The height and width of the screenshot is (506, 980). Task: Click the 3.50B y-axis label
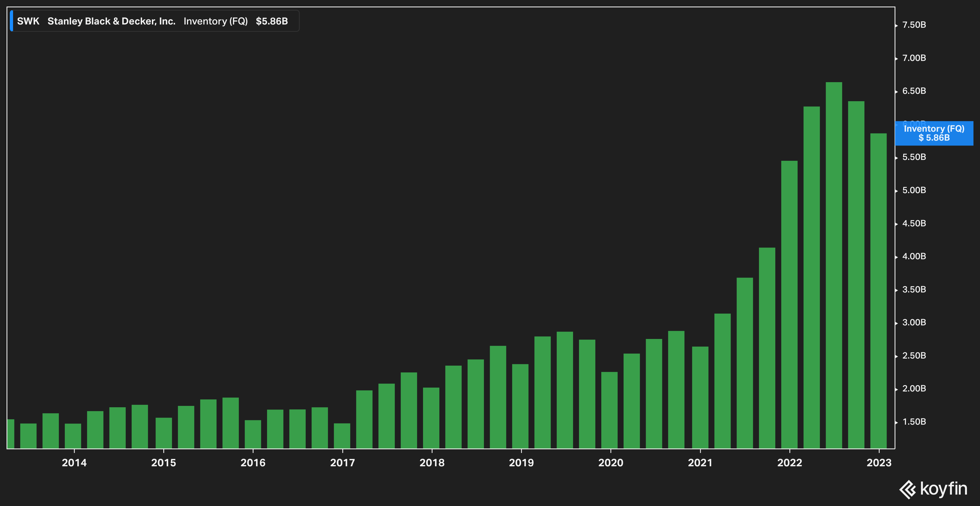(914, 289)
